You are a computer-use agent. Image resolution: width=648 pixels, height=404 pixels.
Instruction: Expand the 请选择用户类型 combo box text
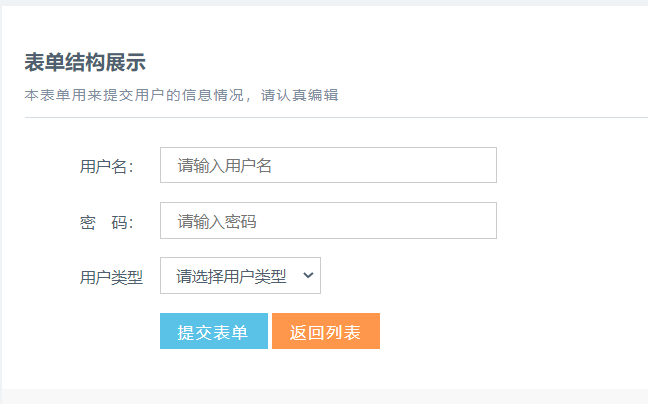231,276
